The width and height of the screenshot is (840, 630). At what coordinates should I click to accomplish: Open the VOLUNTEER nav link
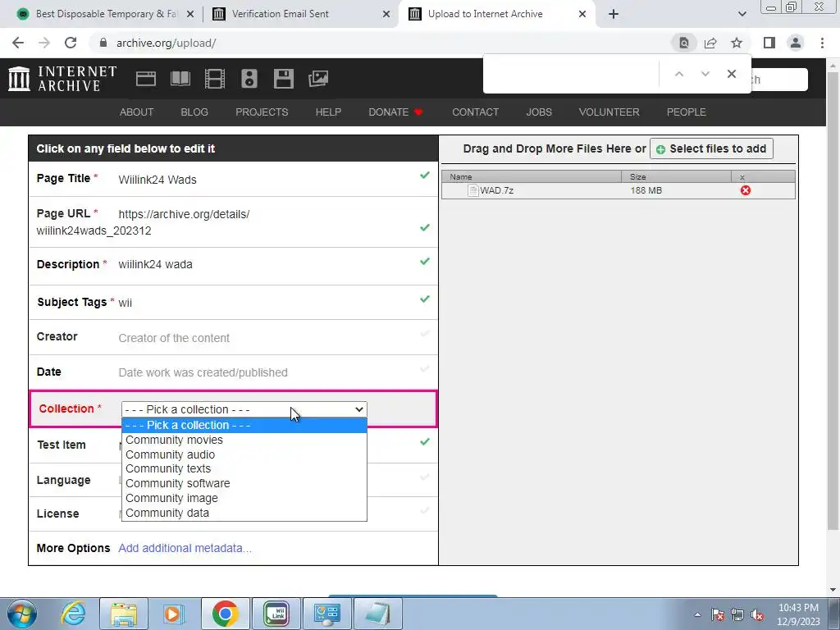pos(609,112)
